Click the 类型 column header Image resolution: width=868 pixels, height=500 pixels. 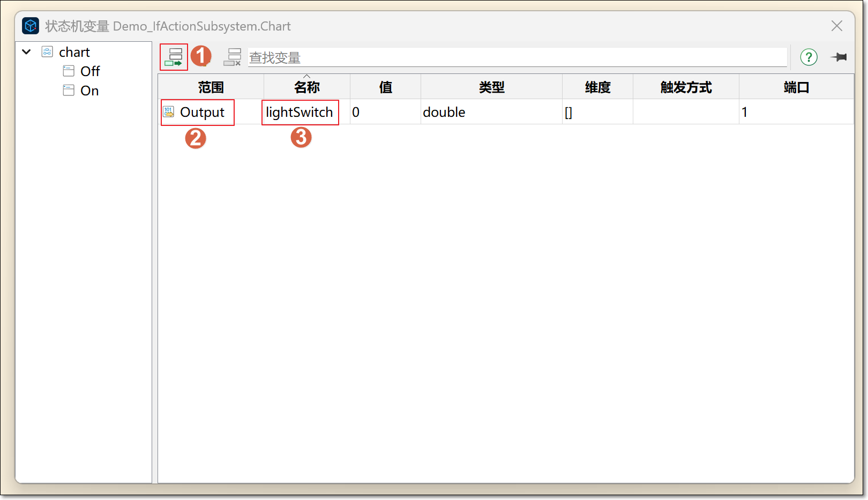[x=491, y=87]
